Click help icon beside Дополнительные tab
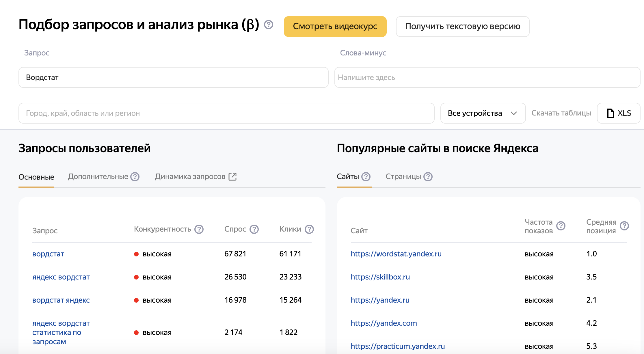 [x=135, y=176]
